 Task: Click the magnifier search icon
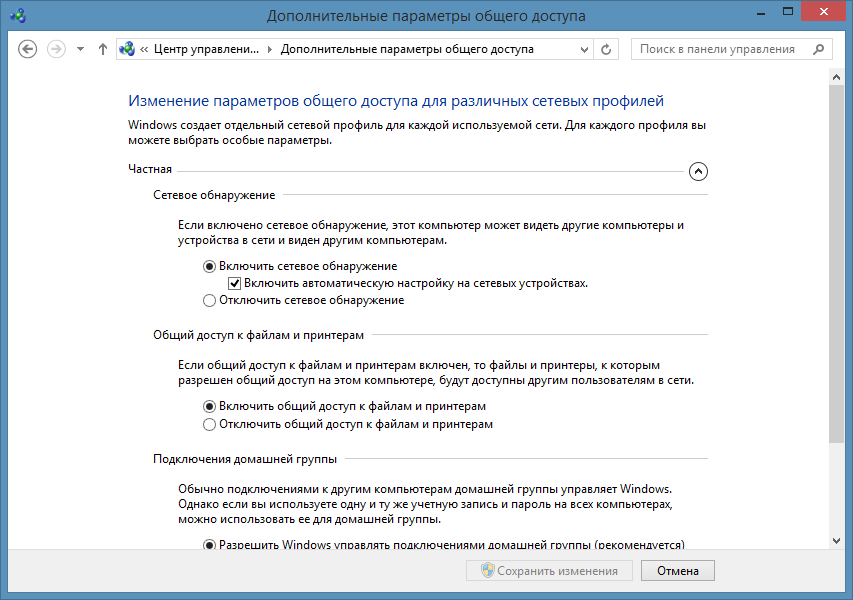coord(819,50)
